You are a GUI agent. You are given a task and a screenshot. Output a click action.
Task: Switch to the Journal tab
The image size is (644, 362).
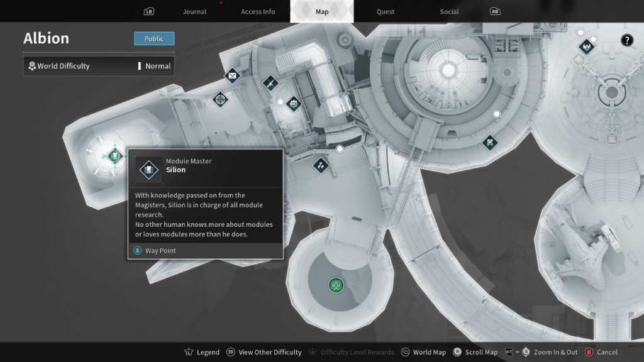click(x=194, y=12)
